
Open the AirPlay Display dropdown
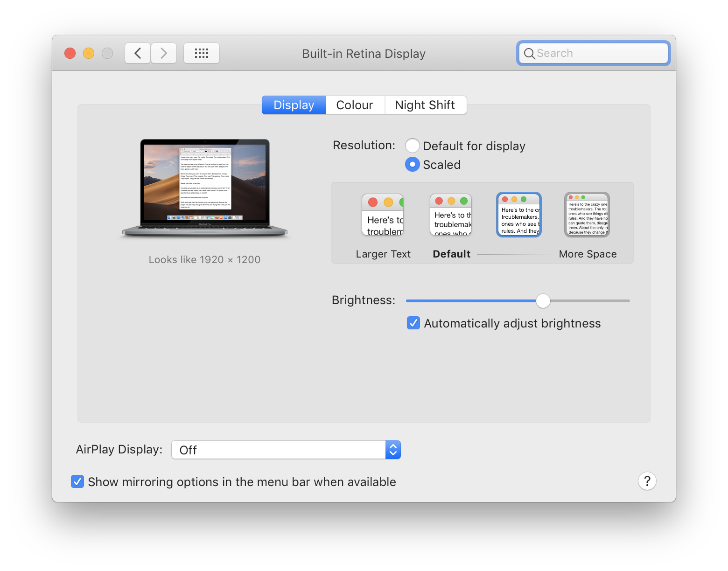(286, 450)
